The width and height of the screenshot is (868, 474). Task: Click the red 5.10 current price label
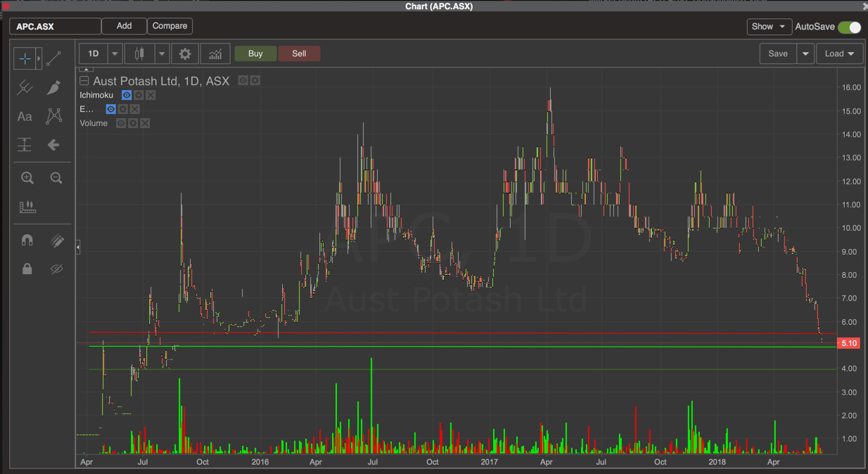tap(849, 343)
